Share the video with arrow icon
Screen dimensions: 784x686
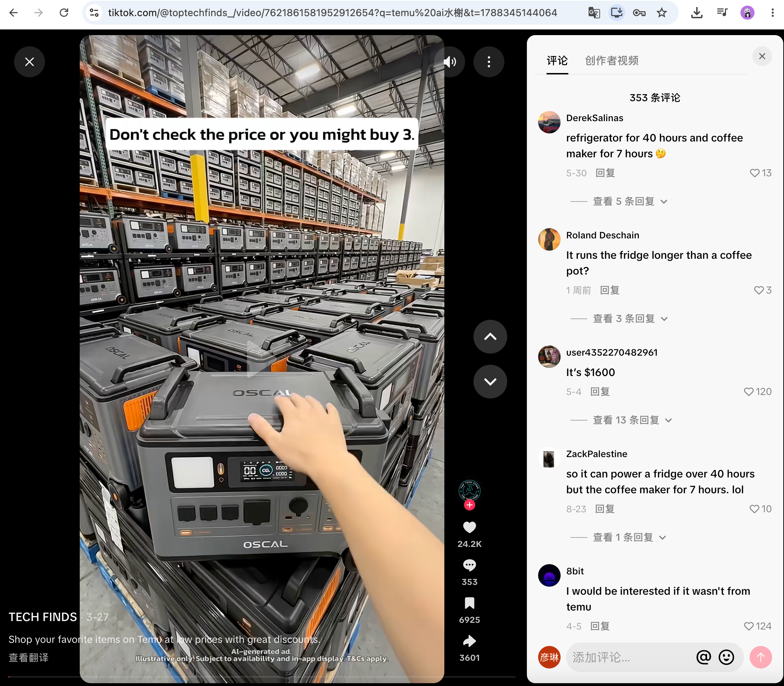tap(470, 641)
